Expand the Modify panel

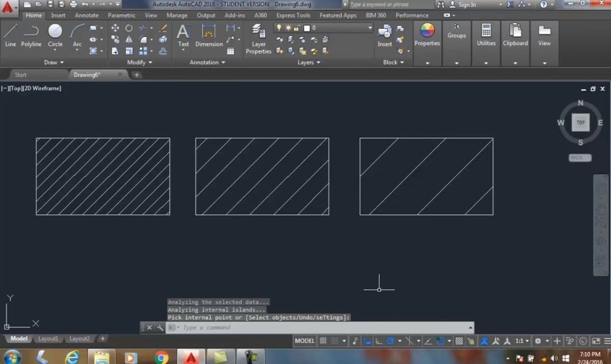click(140, 62)
